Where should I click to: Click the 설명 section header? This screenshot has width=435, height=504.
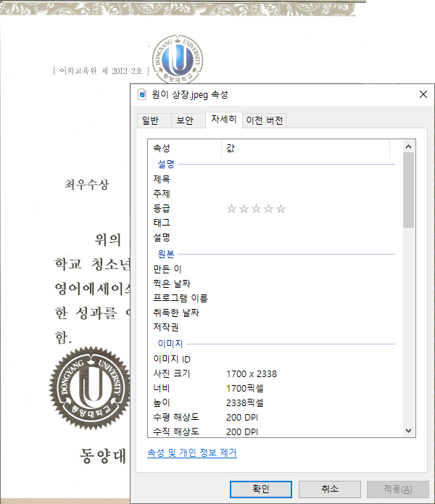(166, 164)
